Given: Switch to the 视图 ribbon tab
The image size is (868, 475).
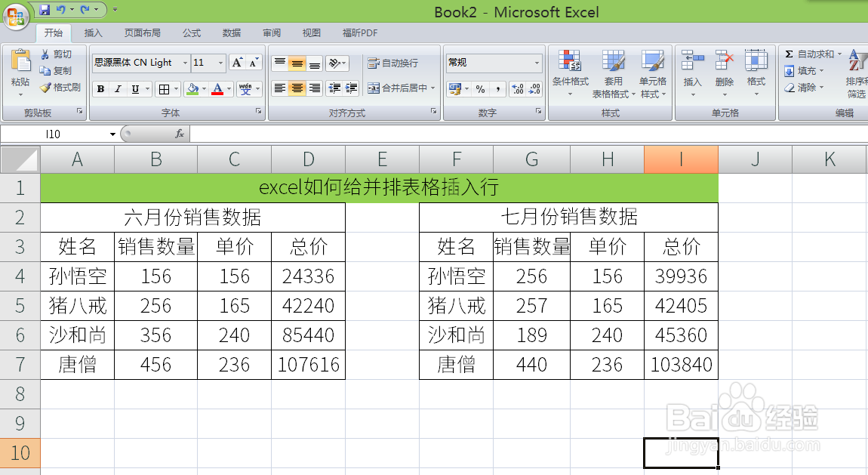Looking at the screenshot, I should click(311, 32).
